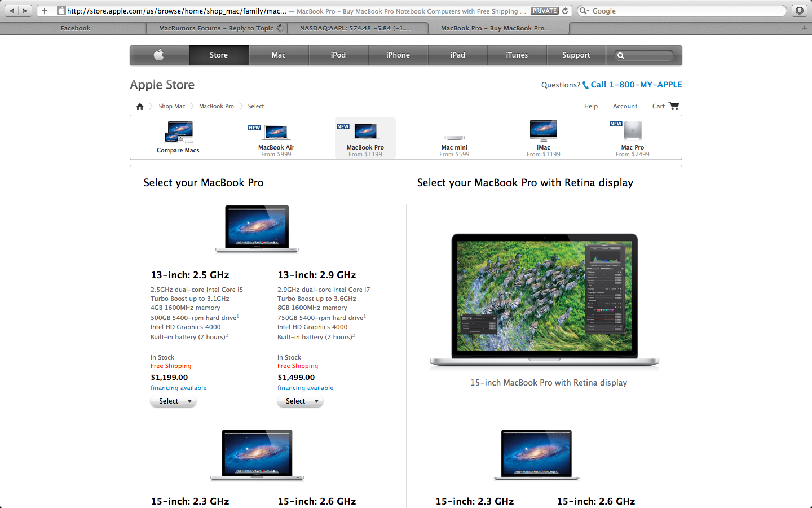Click the 13-inch: 2.9 GHz heading
This screenshot has width=812, height=508.
[317, 275]
